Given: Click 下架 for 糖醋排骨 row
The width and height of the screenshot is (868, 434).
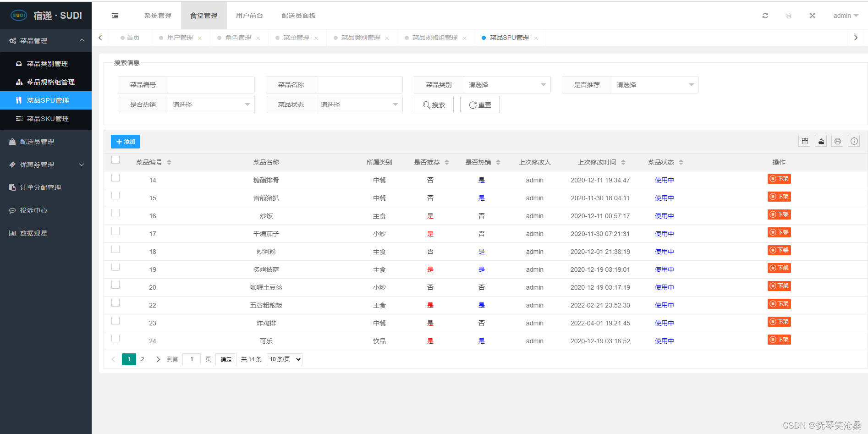Looking at the screenshot, I should tap(779, 179).
